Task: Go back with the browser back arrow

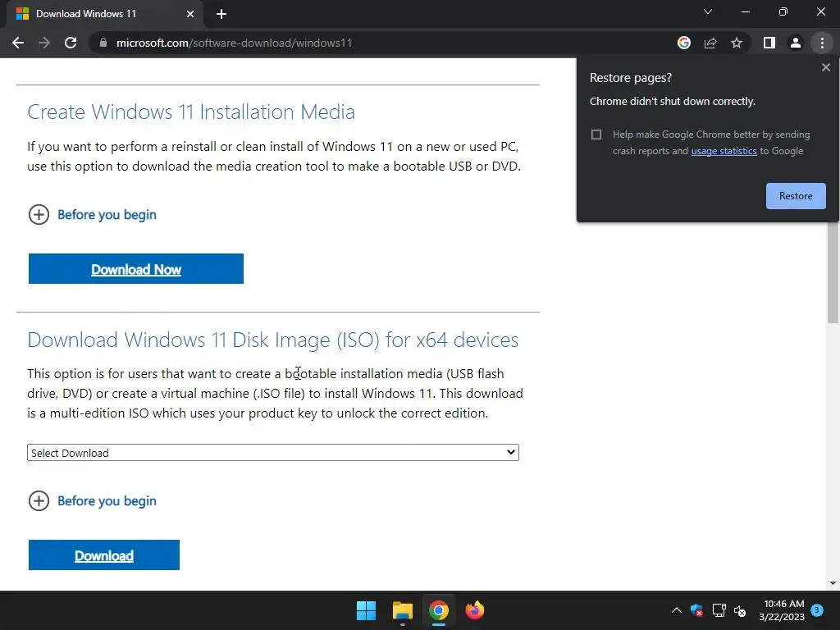Action: (x=18, y=43)
